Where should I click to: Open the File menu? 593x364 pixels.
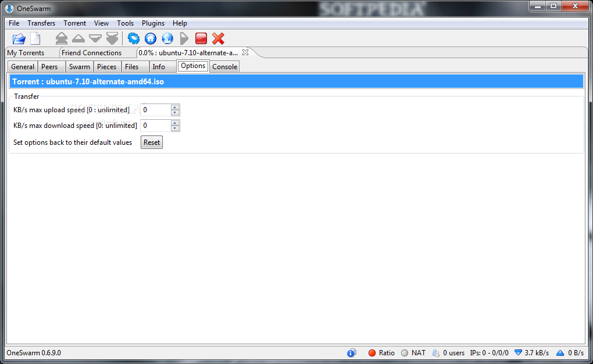coord(14,23)
